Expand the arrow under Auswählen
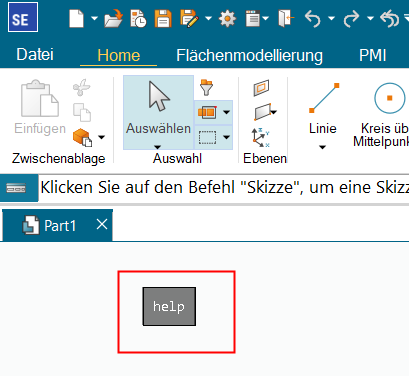Screen dimensions: 409x376 pos(158,147)
